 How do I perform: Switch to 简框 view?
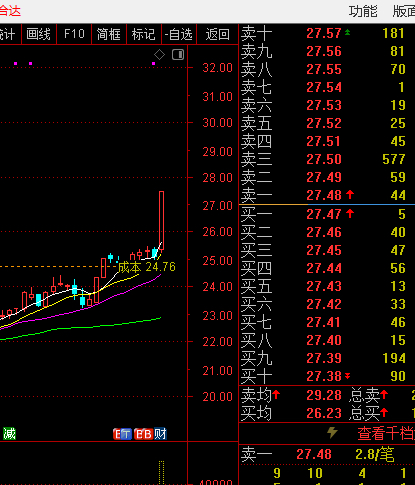(109, 34)
